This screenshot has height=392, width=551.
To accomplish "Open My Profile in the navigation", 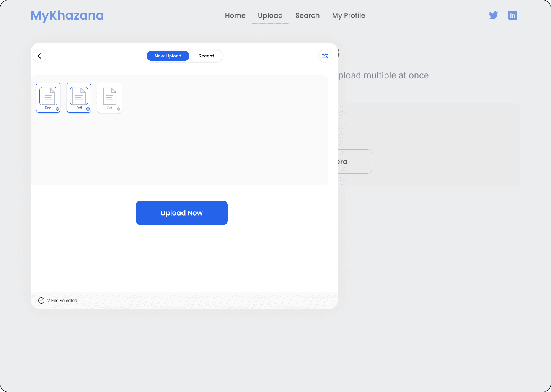I will coord(349,15).
